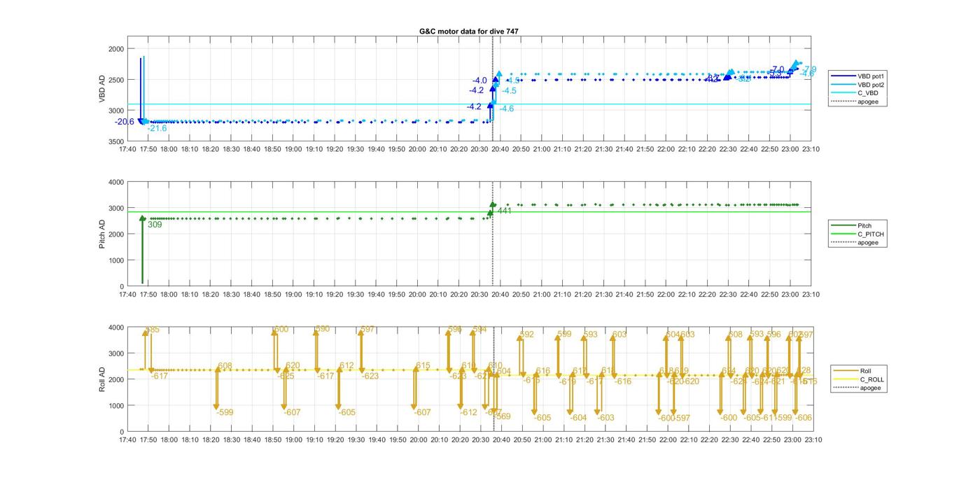
Task: Click the "21:00" tick under the Pitch plot
Action: click(x=542, y=295)
